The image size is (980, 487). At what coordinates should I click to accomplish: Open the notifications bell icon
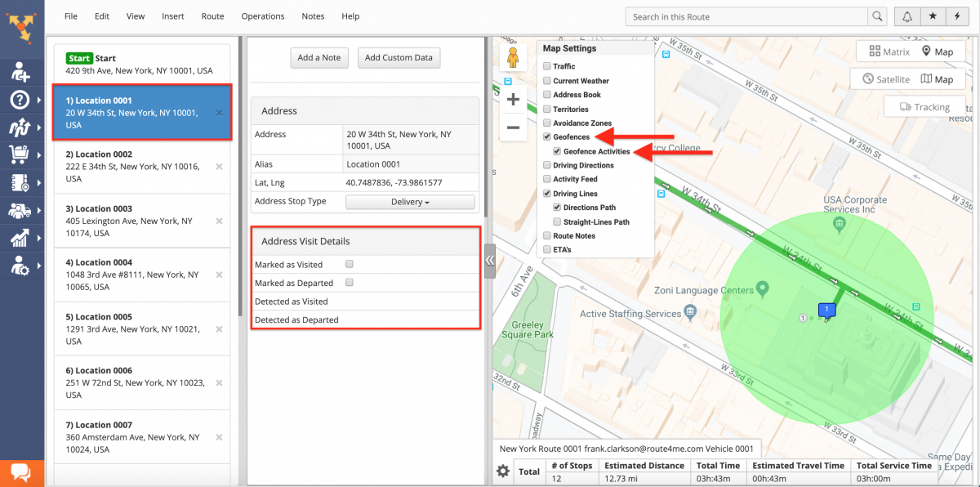tap(906, 16)
